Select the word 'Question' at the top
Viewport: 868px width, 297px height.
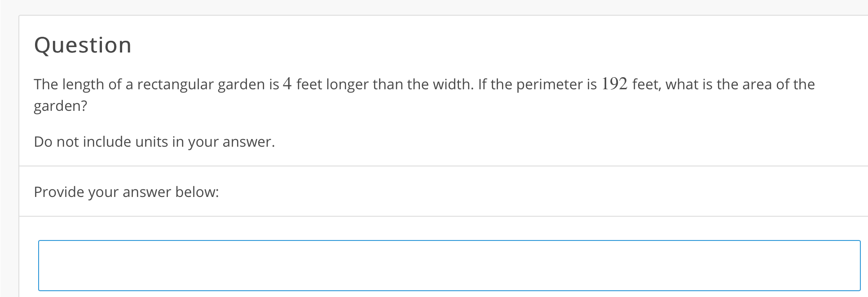83,44
